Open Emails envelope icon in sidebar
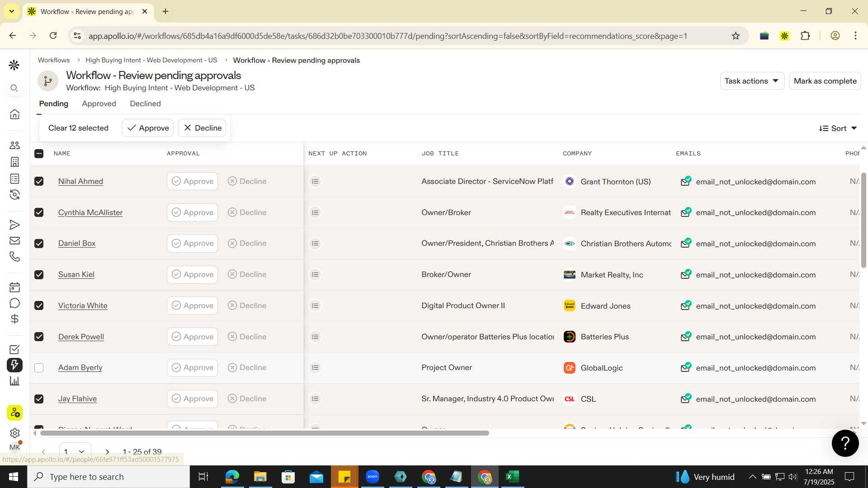The image size is (868, 488). click(14, 241)
